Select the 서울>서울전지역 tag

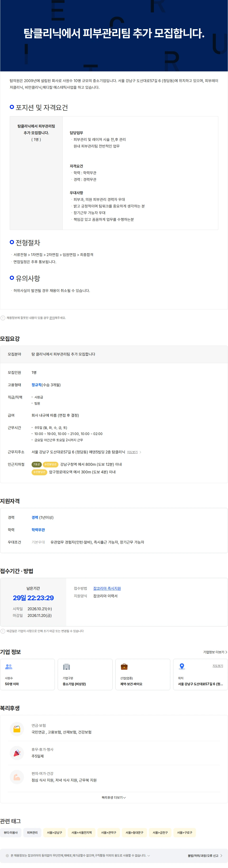82,833
